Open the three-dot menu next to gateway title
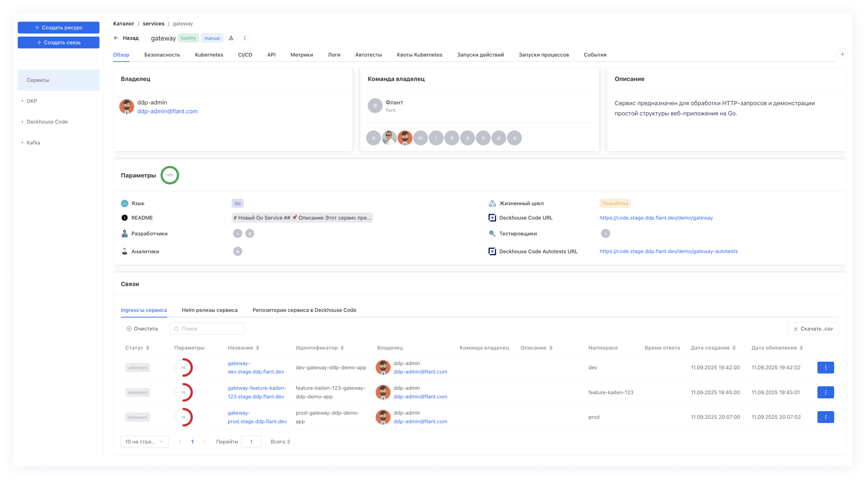868x482 pixels. coord(245,38)
